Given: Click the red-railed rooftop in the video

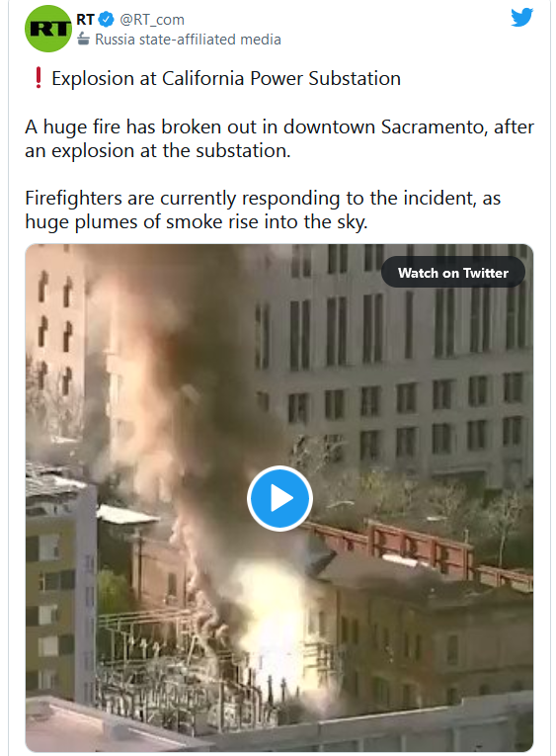Looking at the screenshot, I should pyautogui.click(x=424, y=549).
